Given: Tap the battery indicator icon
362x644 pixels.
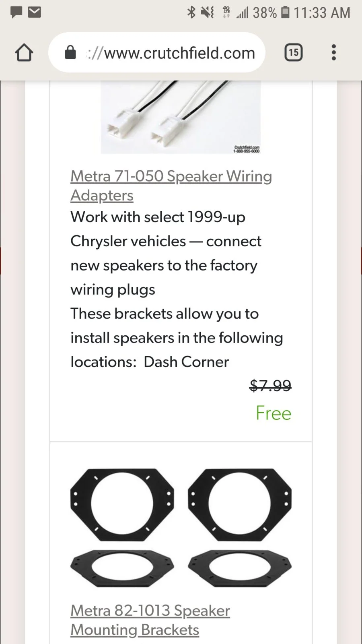Looking at the screenshot, I should point(285,12).
